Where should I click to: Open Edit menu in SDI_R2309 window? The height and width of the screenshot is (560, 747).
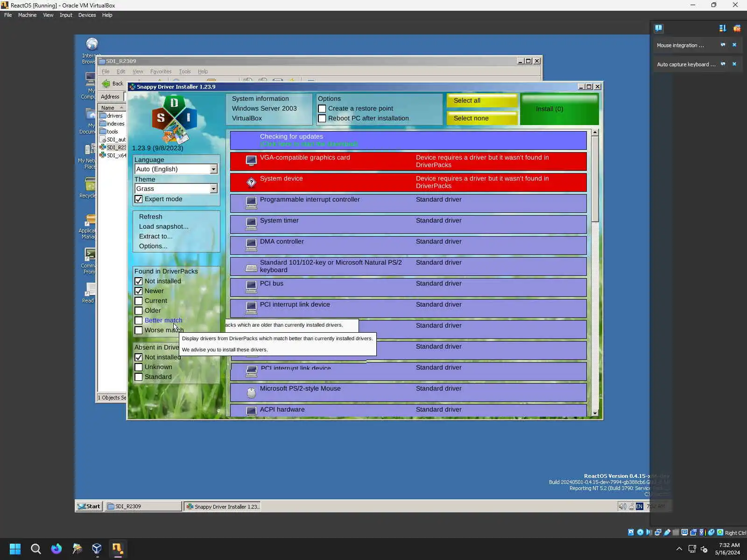121,71
